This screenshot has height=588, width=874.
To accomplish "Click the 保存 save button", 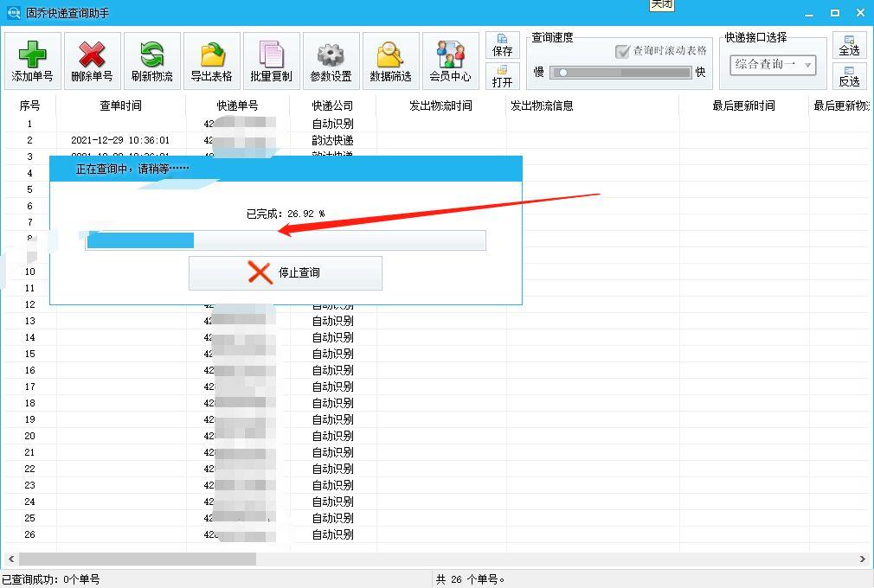I will (502, 43).
